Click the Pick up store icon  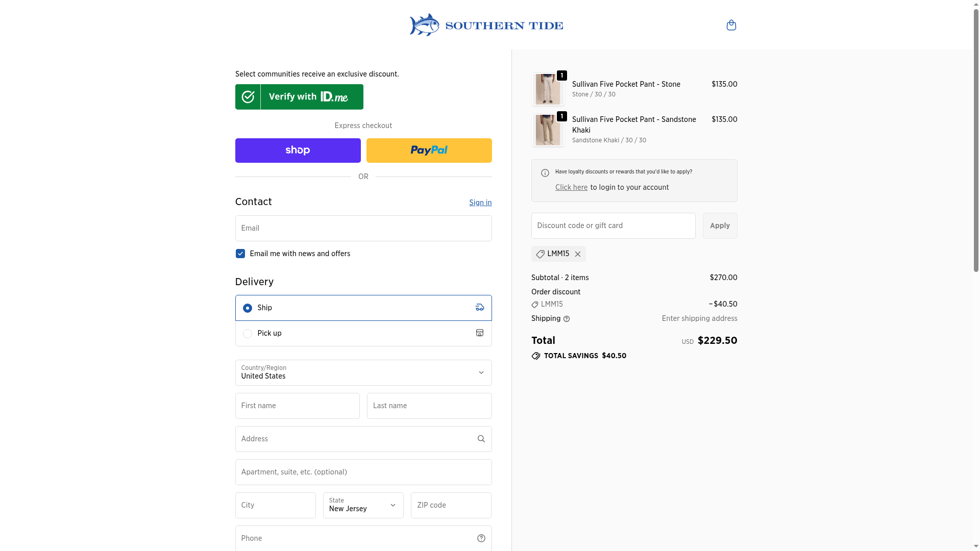click(x=479, y=333)
